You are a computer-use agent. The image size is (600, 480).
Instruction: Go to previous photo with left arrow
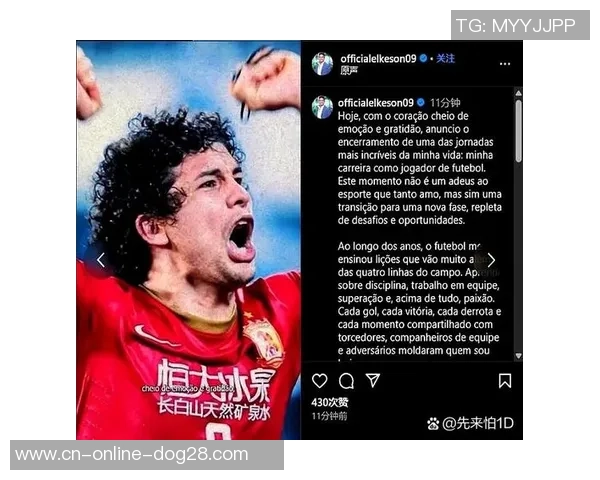pos(101,260)
